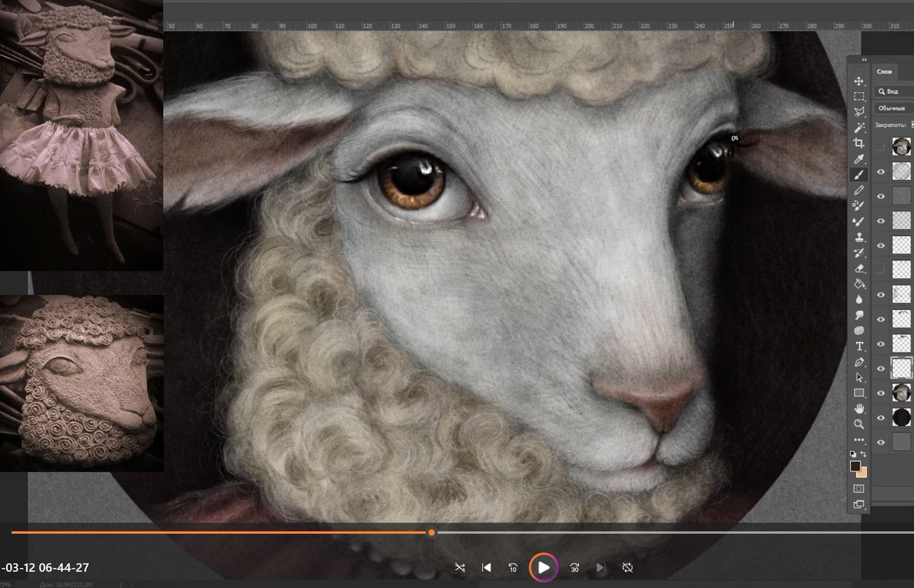Image resolution: width=914 pixels, height=588 pixels.
Task: Click the video title '-03-12 06-44-27'
Action: (46, 567)
